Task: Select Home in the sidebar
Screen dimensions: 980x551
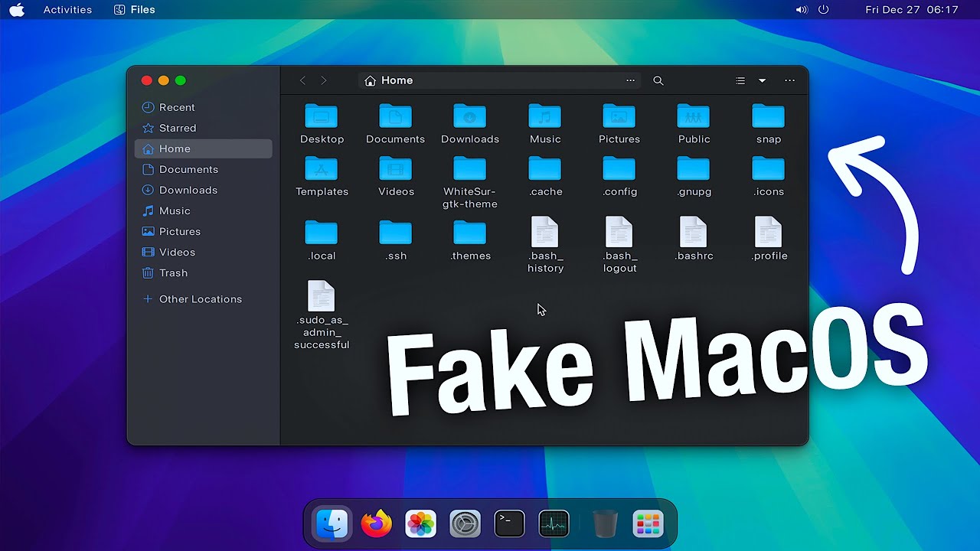Action: (x=203, y=148)
